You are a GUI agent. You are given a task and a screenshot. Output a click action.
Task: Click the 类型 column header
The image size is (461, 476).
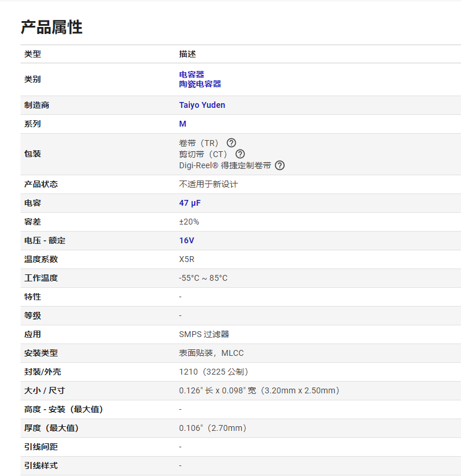tap(32, 54)
